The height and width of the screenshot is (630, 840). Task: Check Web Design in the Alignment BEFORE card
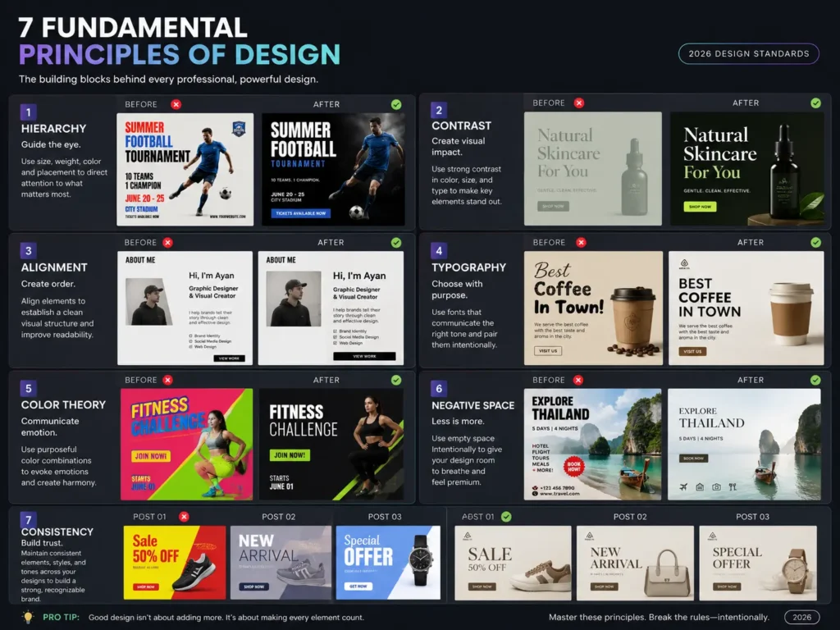click(x=190, y=347)
